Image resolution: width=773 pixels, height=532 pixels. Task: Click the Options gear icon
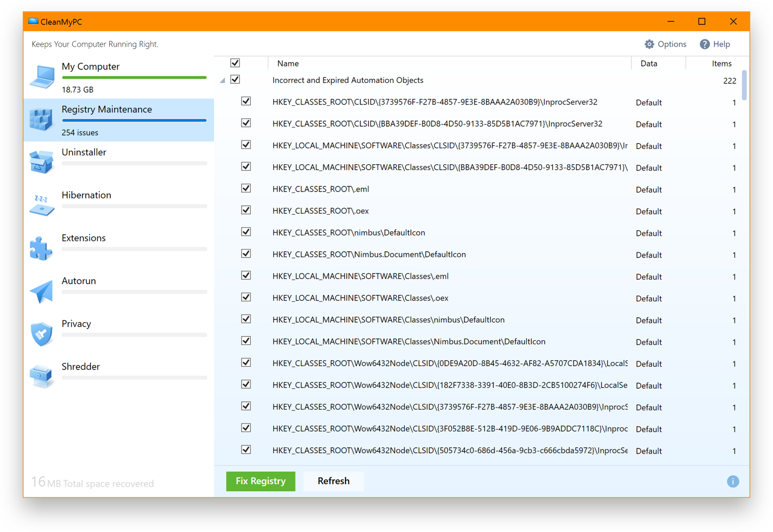pos(649,44)
